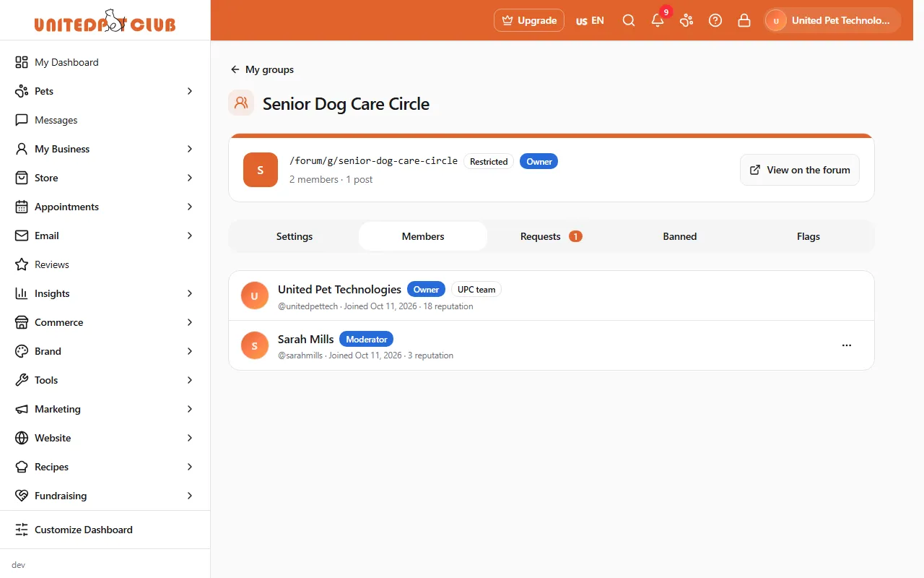Open the United Pet Technologies account menu

pyautogui.click(x=832, y=20)
